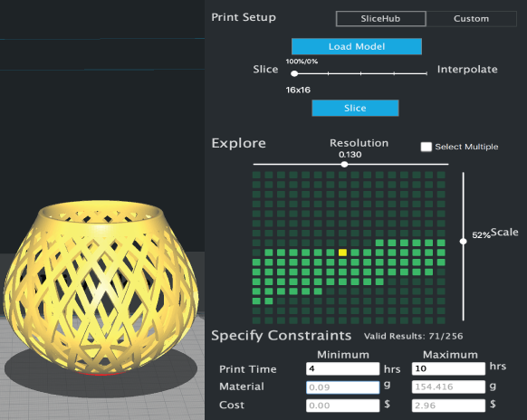Click the Load Model button
The image size is (527, 420).
pos(357,46)
